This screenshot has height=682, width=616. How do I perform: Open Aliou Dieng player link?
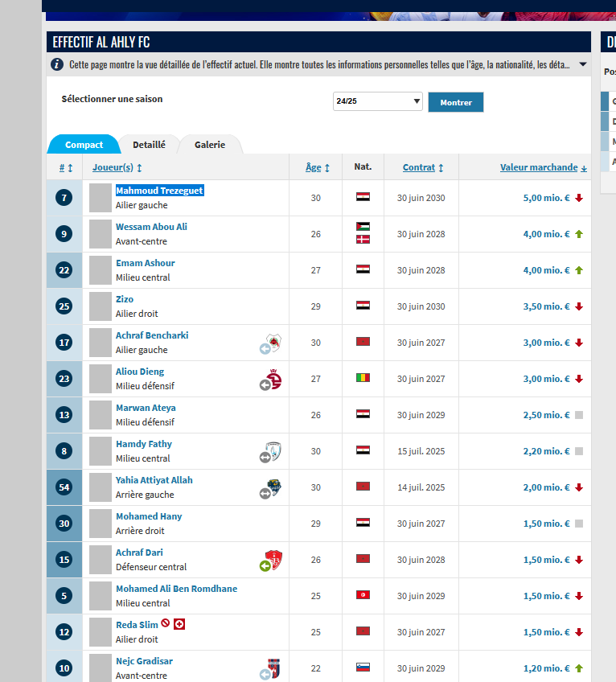(x=140, y=372)
